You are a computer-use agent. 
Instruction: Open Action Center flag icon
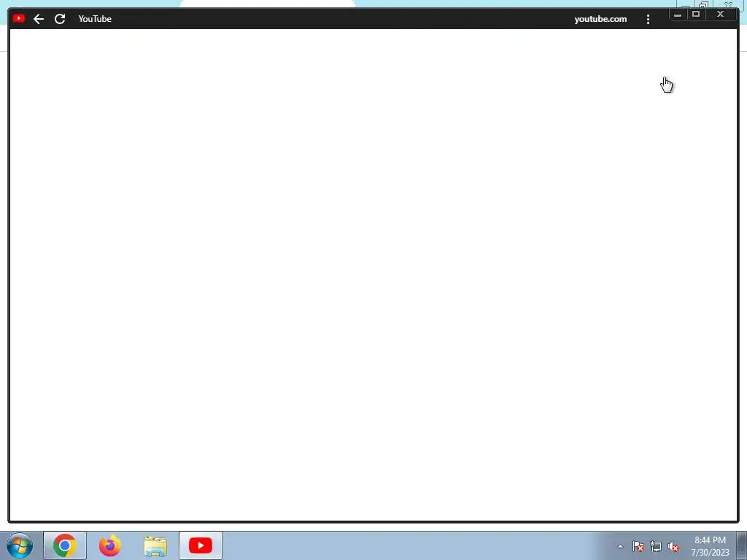coord(638,547)
